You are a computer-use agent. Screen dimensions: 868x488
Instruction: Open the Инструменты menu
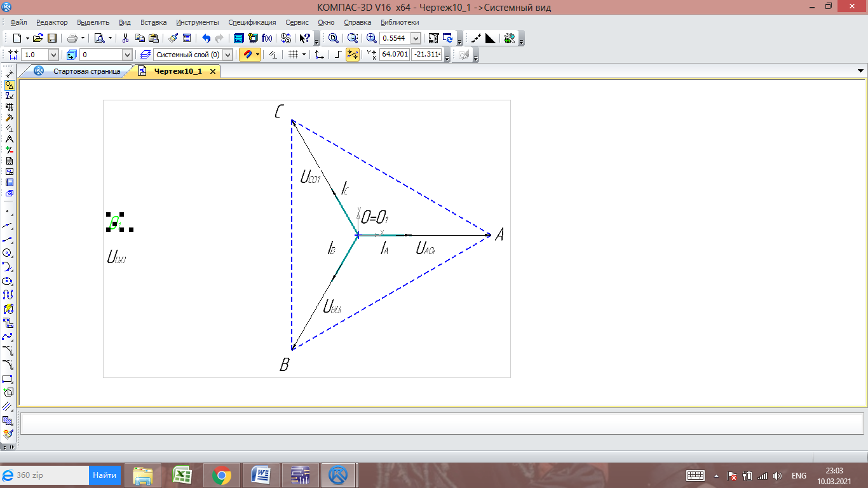[x=197, y=22]
